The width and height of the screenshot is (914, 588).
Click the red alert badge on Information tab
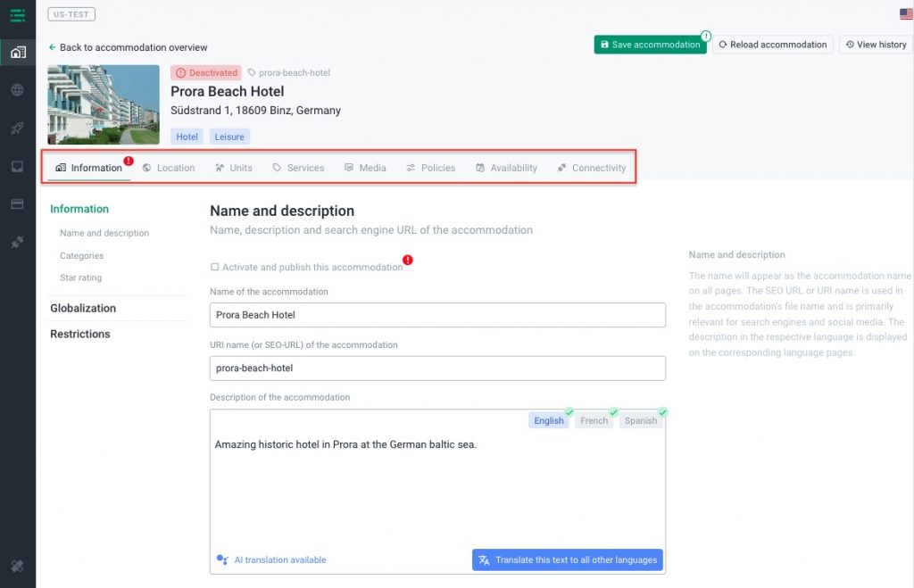pos(129,161)
